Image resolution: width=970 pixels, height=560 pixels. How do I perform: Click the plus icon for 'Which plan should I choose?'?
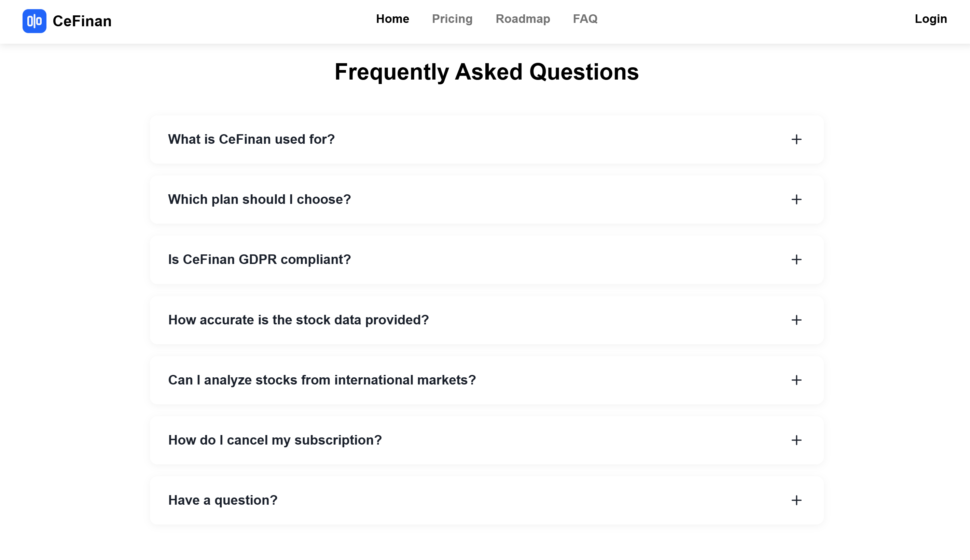796,199
